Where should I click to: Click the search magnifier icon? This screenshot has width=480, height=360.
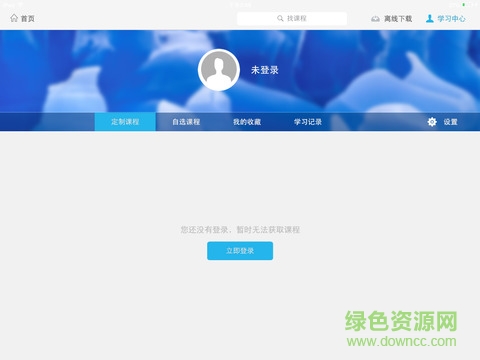click(280, 18)
